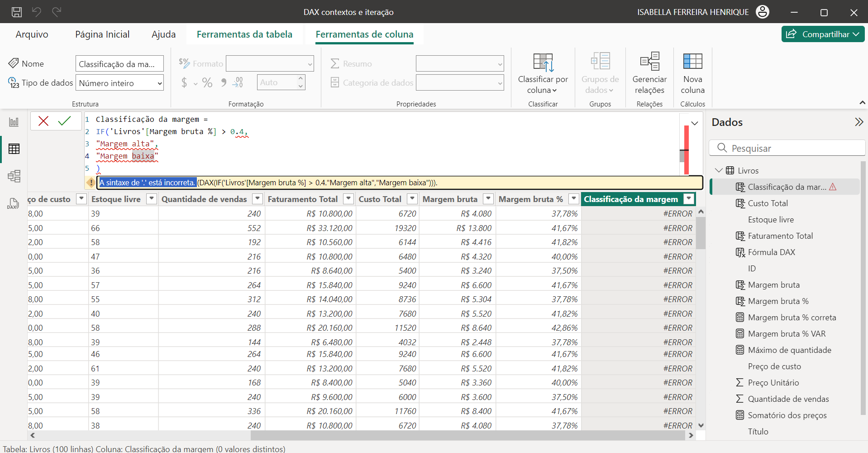Cancel the formula with red X
The height and width of the screenshot is (453, 868).
43,121
